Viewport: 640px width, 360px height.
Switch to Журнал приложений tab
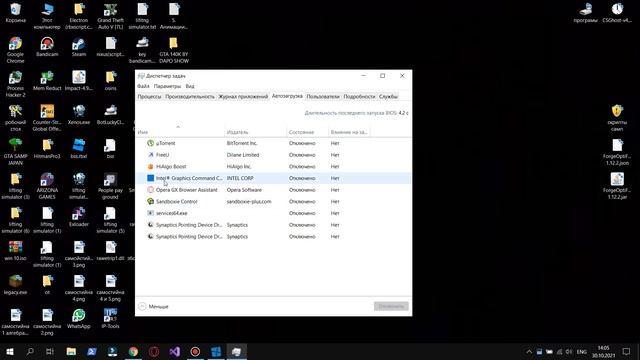pyautogui.click(x=243, y=97)
